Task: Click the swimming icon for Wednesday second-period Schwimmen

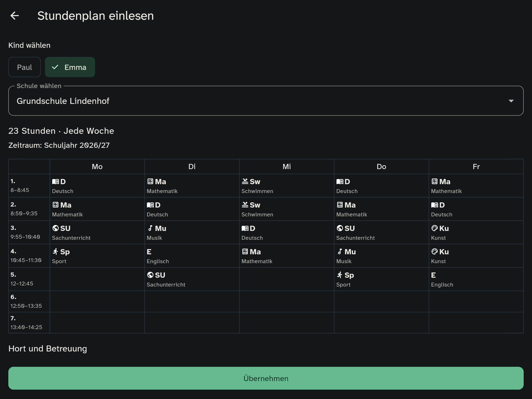Action: coord(245,205)
